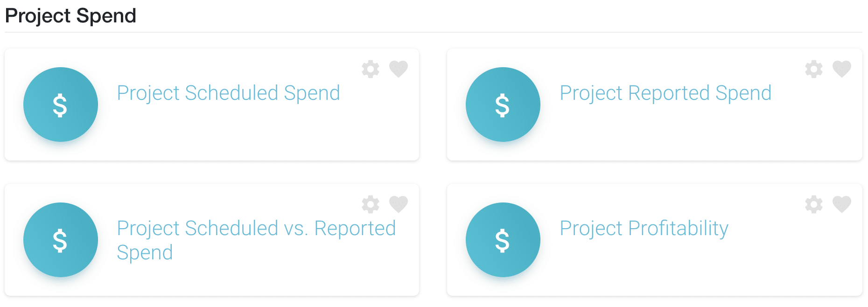Image resolution: width=868 pixels, height=307 pixels.
Task: Open the Project Profitability report
Action: click(x=644, y=229)
